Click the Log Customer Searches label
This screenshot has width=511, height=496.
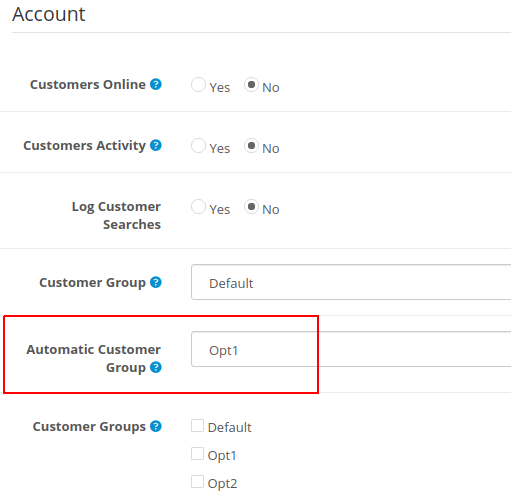(x=116, y=216)
